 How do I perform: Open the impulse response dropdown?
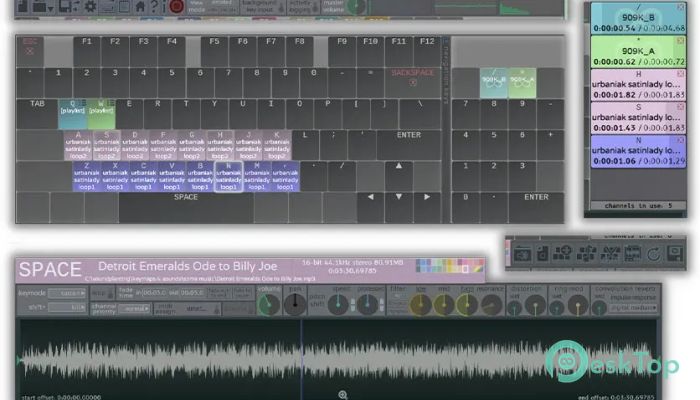633,308
